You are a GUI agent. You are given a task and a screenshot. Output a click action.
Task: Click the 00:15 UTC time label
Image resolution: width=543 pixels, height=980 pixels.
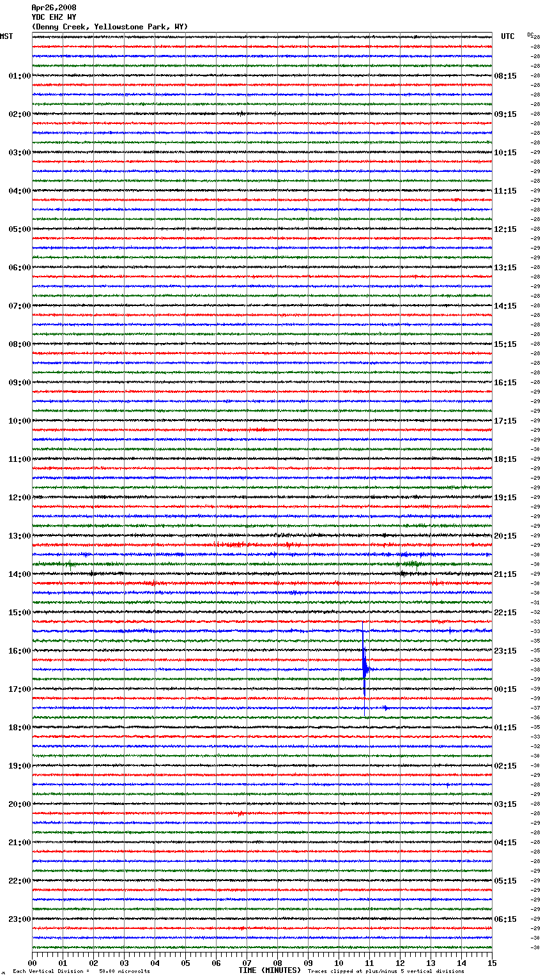coord(505,689)
